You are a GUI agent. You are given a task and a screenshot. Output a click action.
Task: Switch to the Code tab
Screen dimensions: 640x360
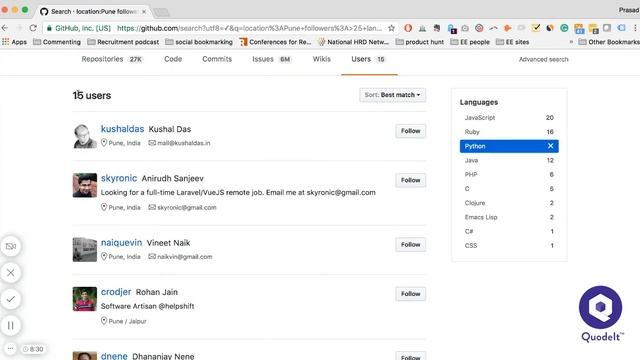(x=173, y=59)
